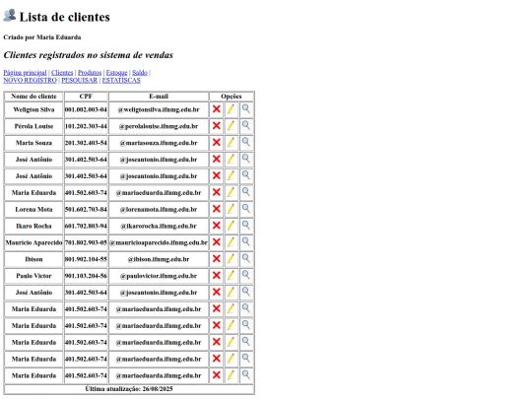Click email '@mariasouza.ifnmg.edu.br'
The image size is (532, 399).
pyautogui.click(x=159, y=143)
